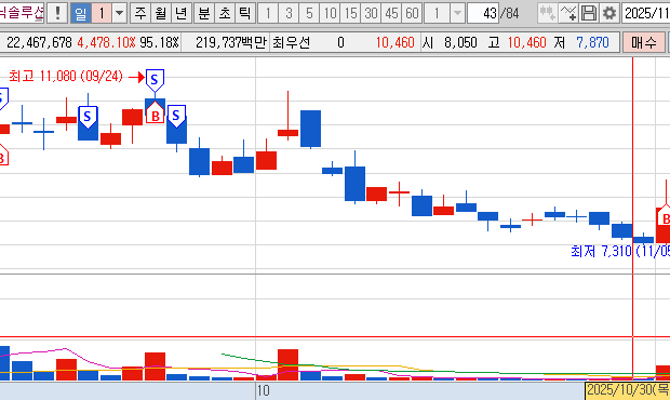Save the chart with the floppy disk icon

[x=589, y=13]
